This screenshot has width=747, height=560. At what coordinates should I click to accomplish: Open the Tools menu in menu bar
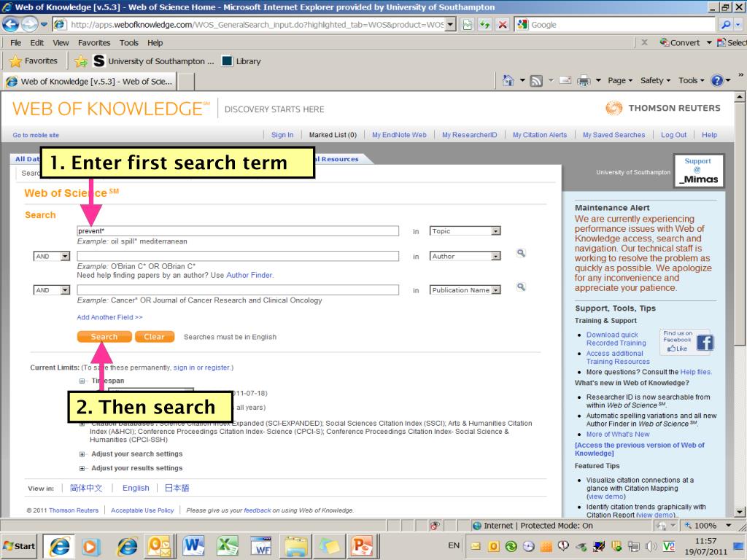click(128, 43)
